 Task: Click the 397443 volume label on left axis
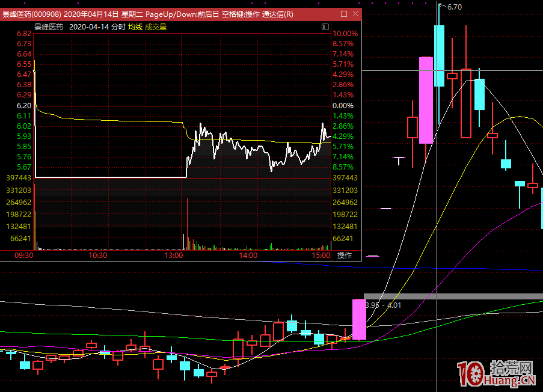[19, 177]
